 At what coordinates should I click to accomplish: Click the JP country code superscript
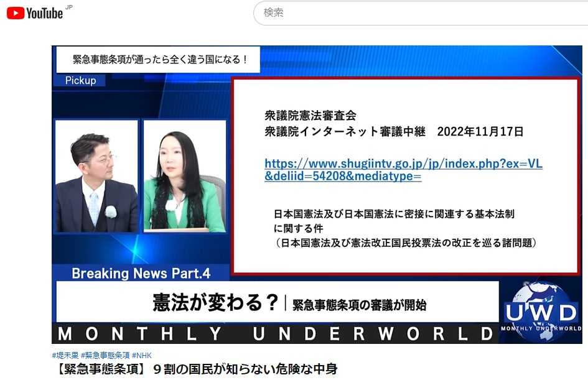[x=68, y=7]
